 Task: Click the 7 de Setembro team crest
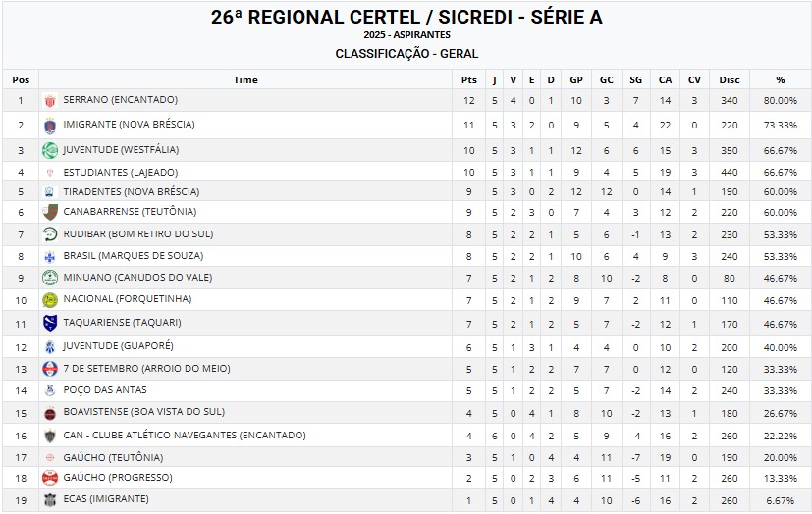point(50,369)
